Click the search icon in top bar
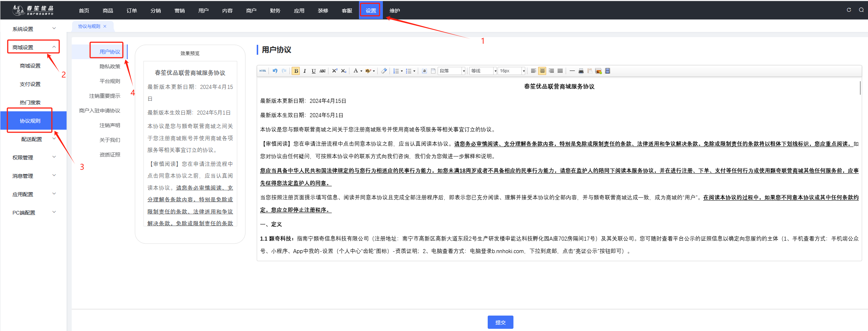 (861, 10)
